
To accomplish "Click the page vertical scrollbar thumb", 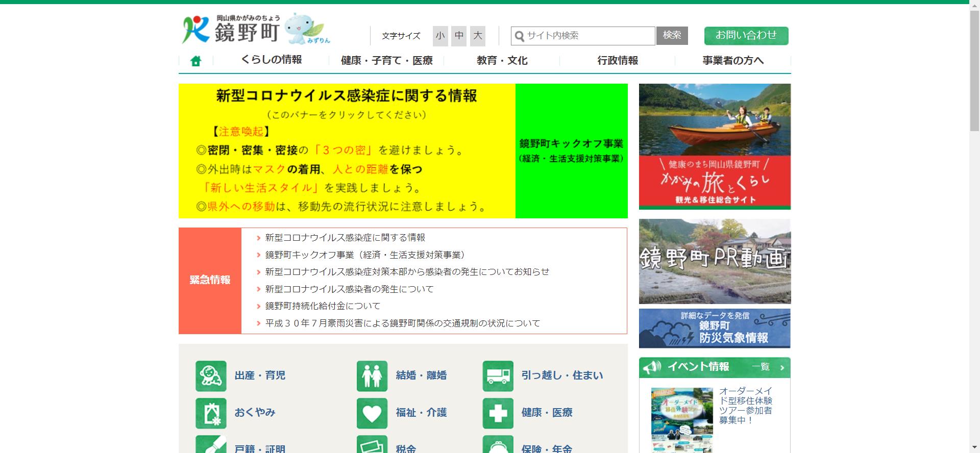I will click(974, 70).
